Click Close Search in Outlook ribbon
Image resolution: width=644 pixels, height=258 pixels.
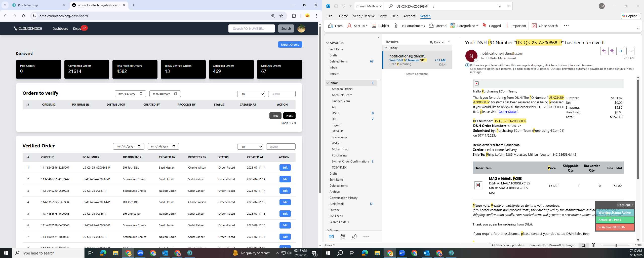(x=545, y=26)
